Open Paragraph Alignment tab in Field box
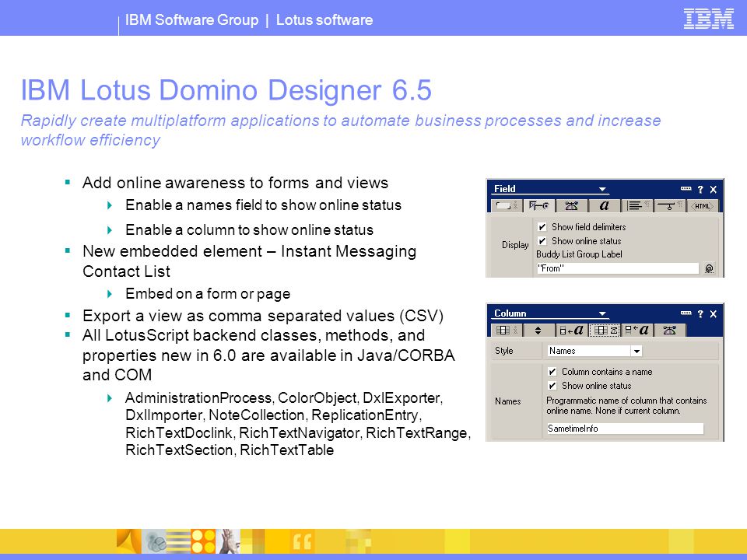 pyautogui.click(x=637, y=205)
